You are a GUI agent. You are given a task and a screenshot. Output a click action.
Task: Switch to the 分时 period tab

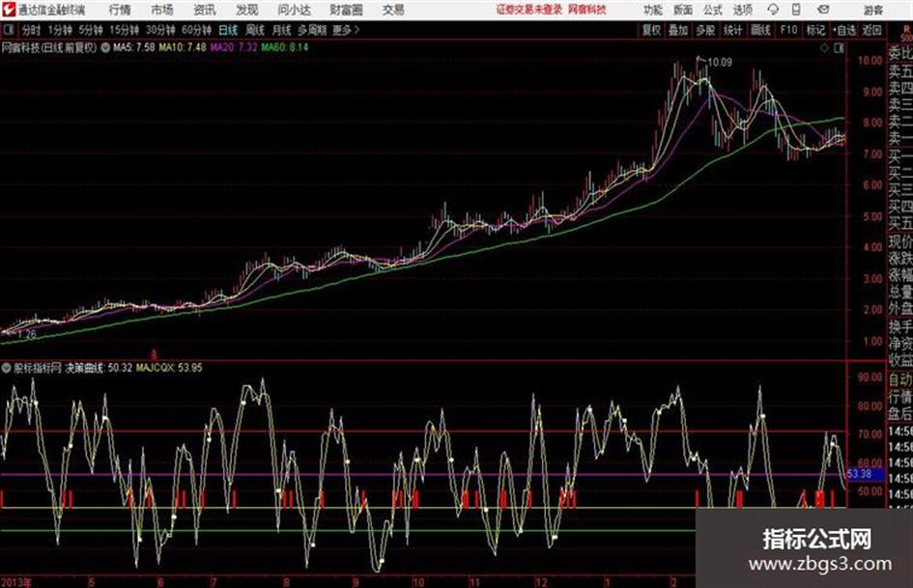tap(31, 30)
